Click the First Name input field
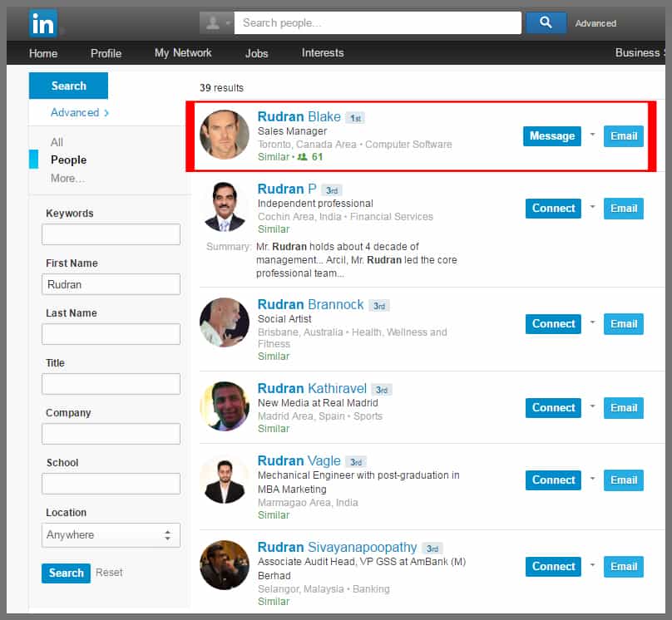The width and height of the screenshot is (672, 620). pos(111,284)
